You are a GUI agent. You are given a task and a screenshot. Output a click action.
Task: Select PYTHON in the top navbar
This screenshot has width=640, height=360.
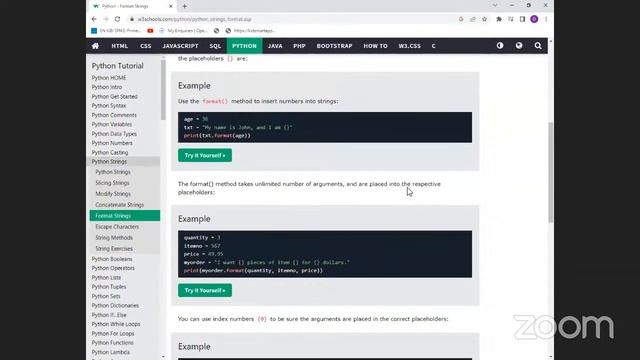(244, 46)
